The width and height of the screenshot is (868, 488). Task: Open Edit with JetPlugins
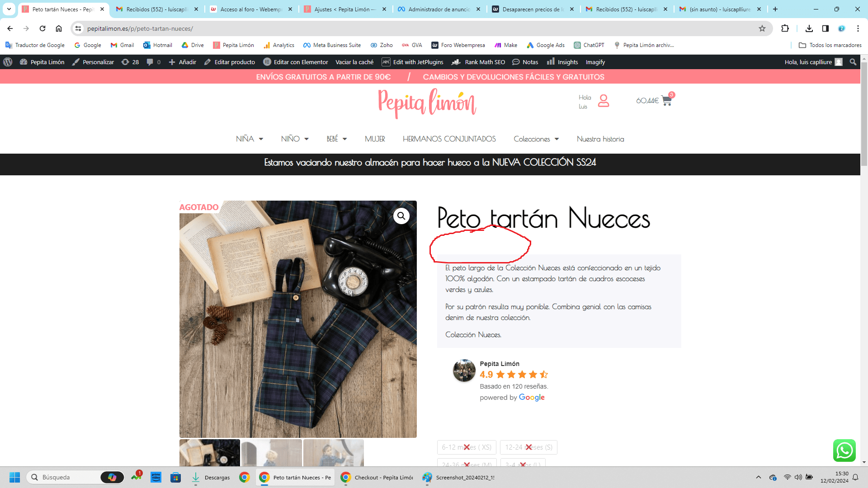point(412,62)
